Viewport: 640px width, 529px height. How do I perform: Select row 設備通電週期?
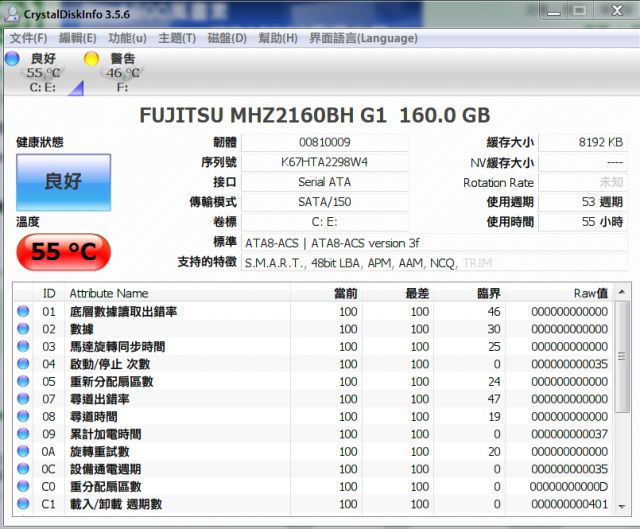click(313, 469)
